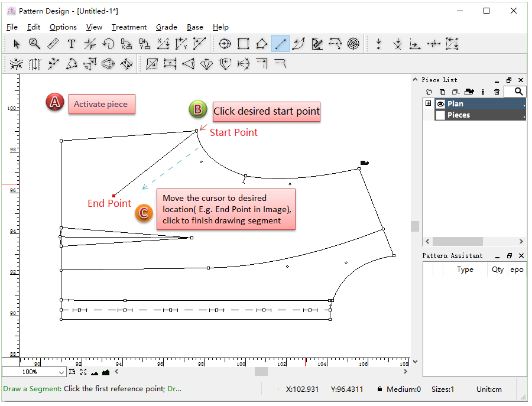
Task: Toggle the eye visibility of Plan
Action: 440,104
